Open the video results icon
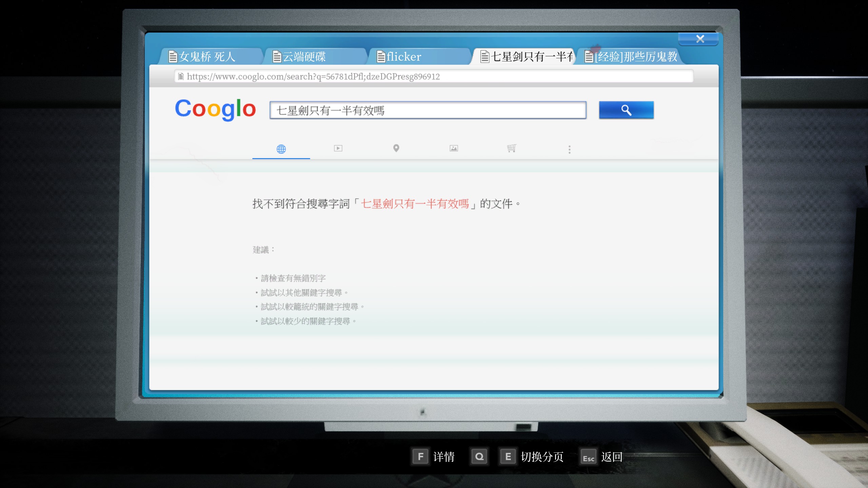The height and width of the screenshot is (488, 868). tap(338, 148)
